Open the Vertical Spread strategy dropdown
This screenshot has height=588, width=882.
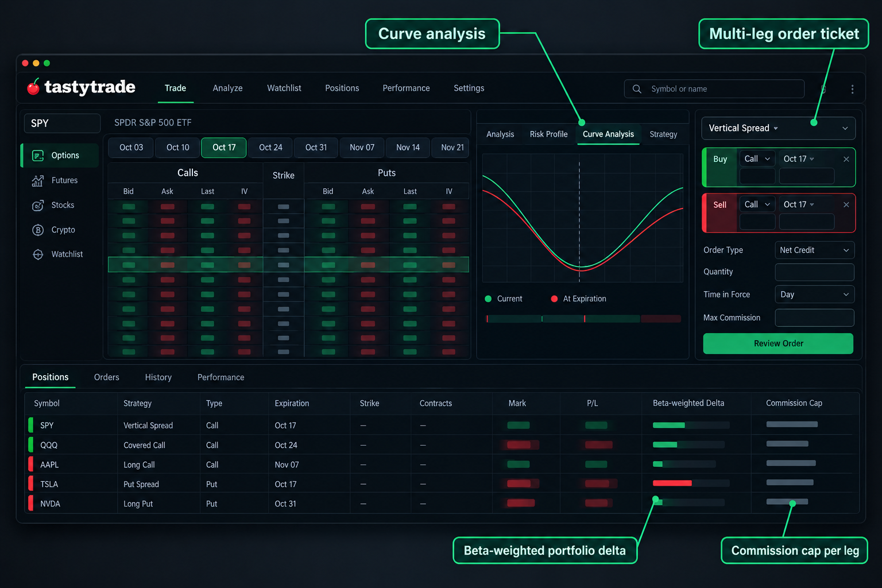(778, 128)
